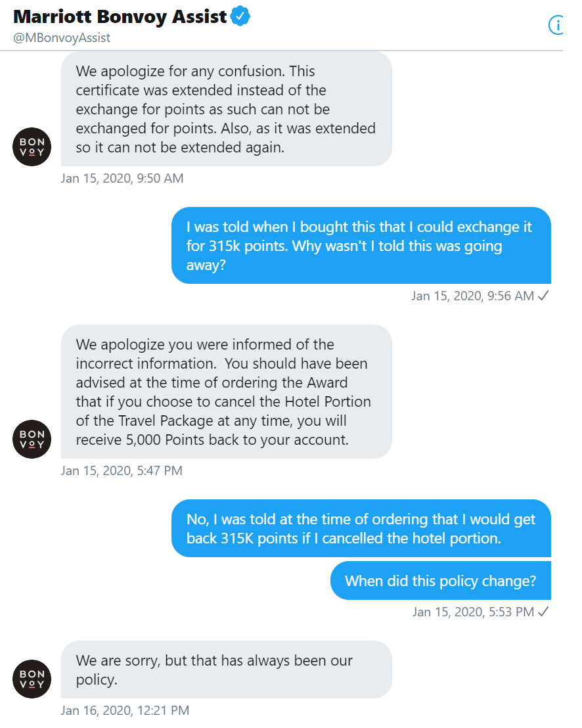Click Bonvoy avatar beside 5,000 Points message
582x728 pixels.
32,439
